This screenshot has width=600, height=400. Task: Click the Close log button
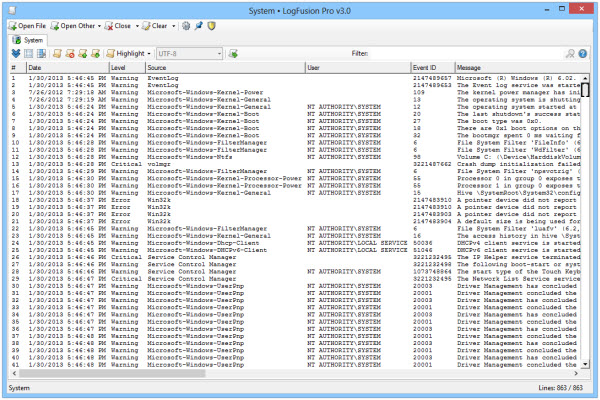(x=116, y=24)
